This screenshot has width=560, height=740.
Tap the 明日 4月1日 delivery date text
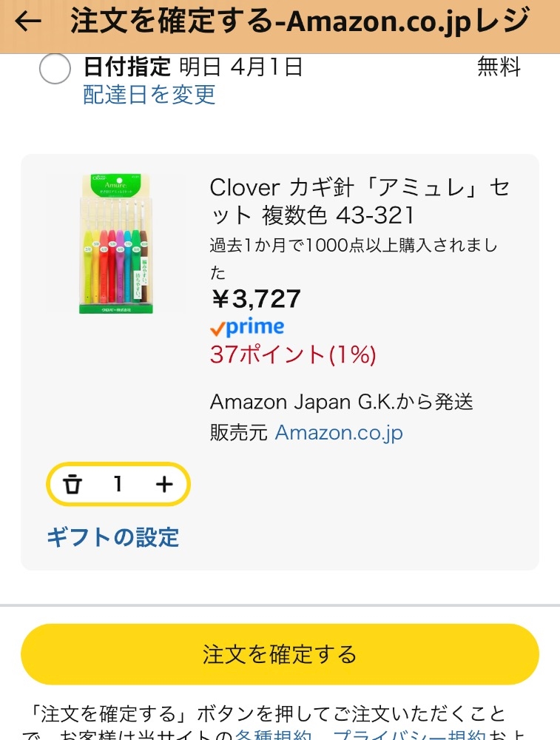point(240,67)
